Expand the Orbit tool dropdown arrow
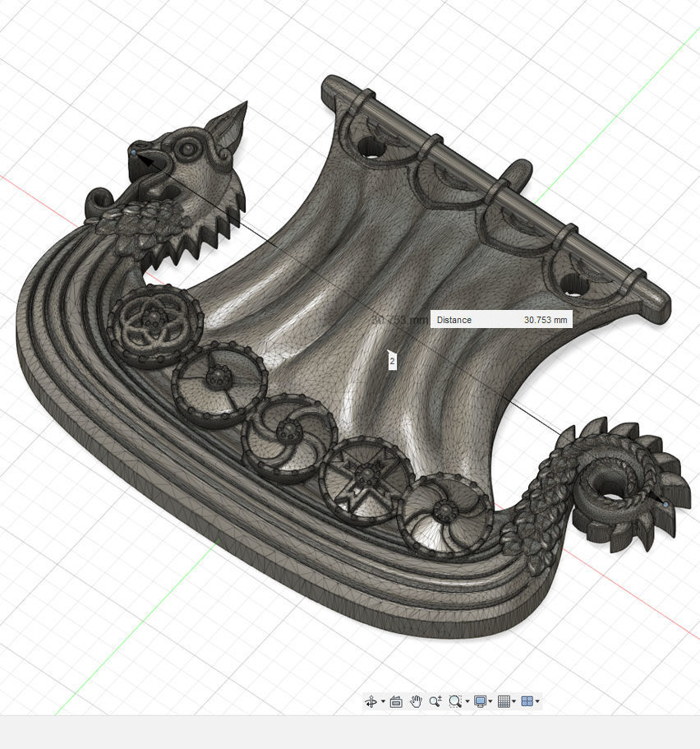Screen dimensions: 700x749 383,701
